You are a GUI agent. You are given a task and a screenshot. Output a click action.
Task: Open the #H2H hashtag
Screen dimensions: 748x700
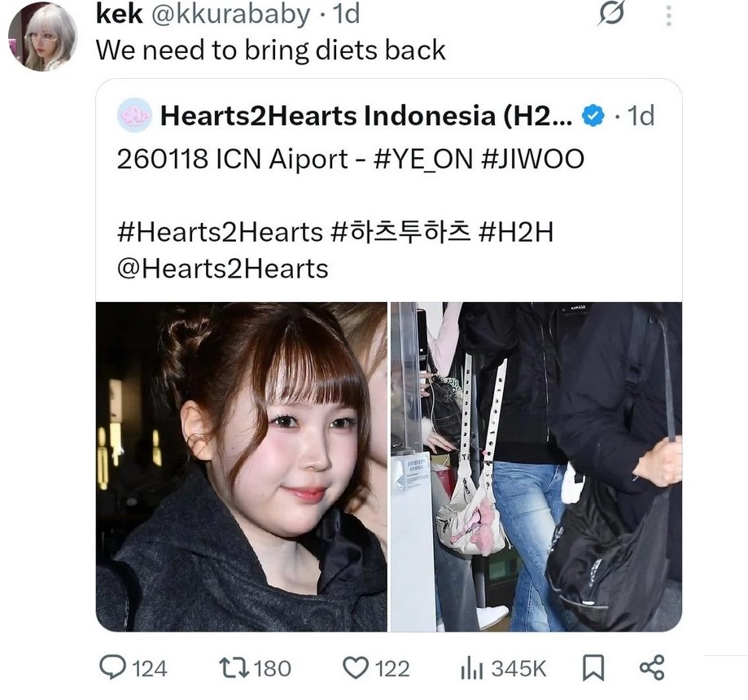tap(515, 232)
